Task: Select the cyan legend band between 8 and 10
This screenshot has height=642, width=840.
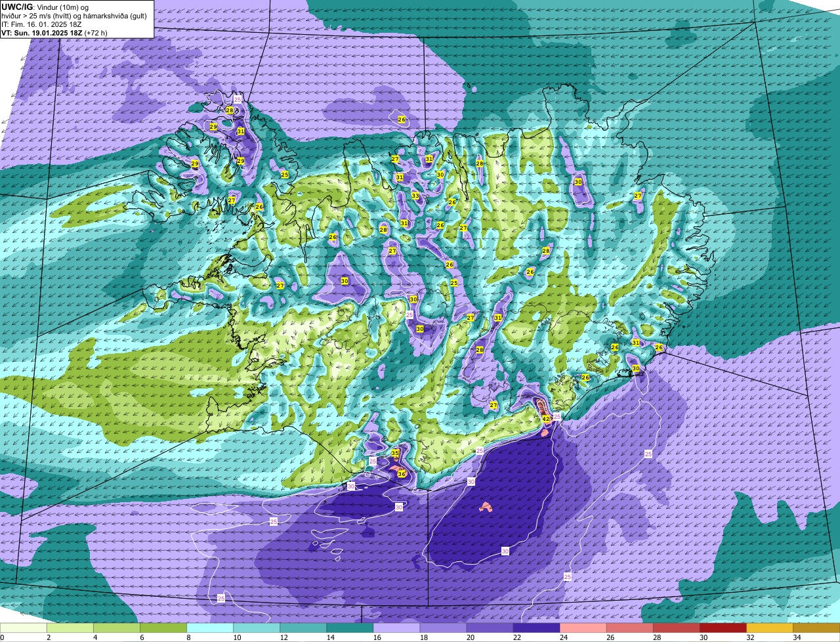Action: pyautogui.click(x=210, y=628)
